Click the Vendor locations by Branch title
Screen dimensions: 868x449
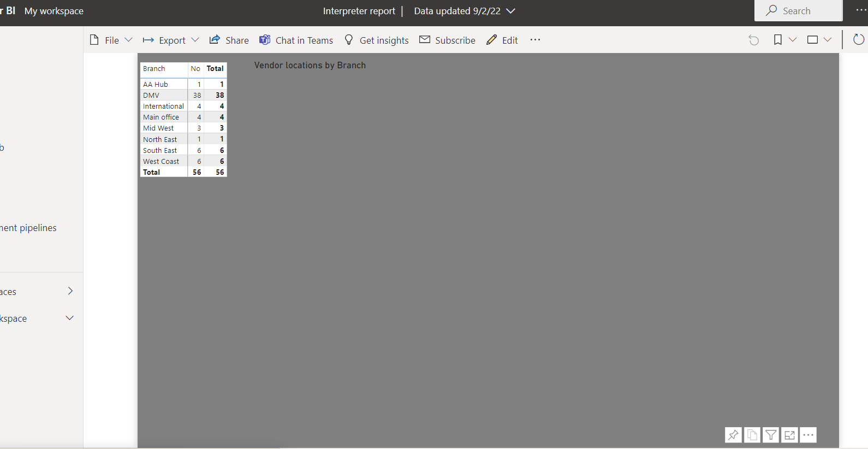tap(310, 65)
